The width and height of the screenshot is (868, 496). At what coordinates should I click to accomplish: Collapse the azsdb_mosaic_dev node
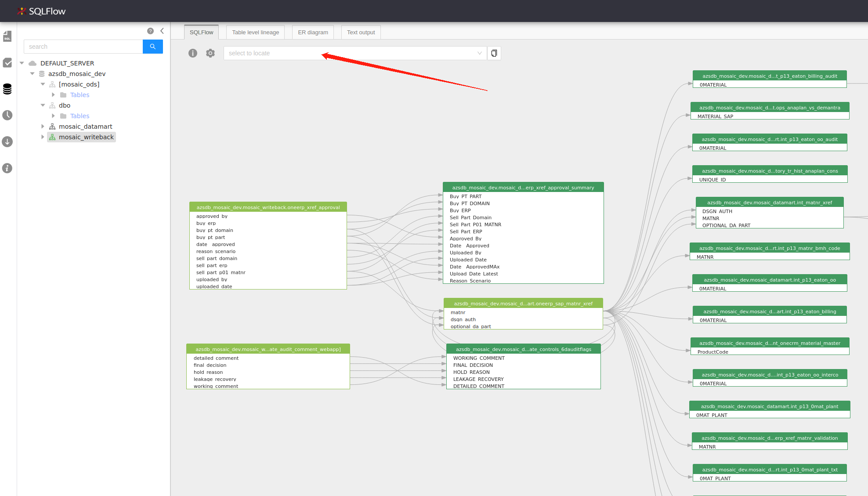click(33, 74)
